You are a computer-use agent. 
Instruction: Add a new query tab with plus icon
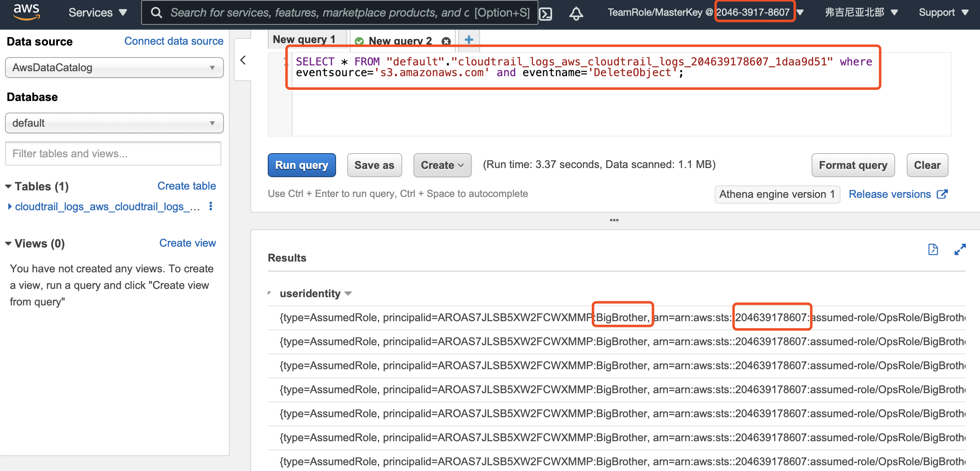tap(469, 40)
